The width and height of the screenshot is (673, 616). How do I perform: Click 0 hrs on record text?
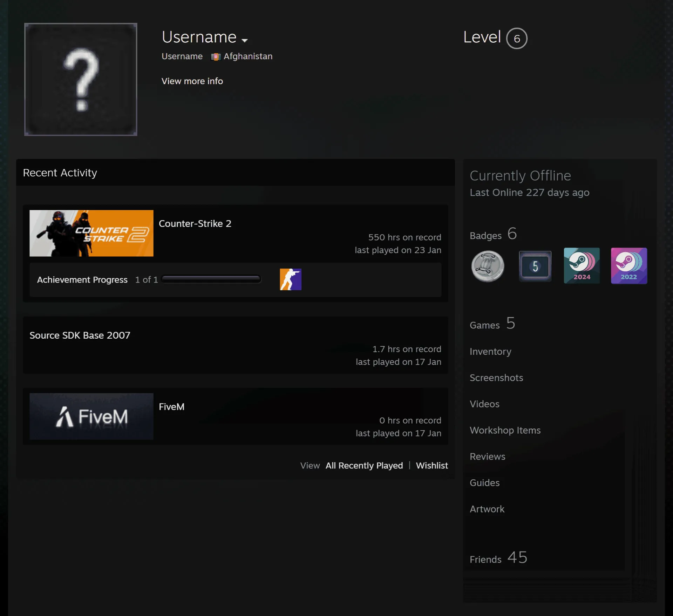(x=410, y=420)
